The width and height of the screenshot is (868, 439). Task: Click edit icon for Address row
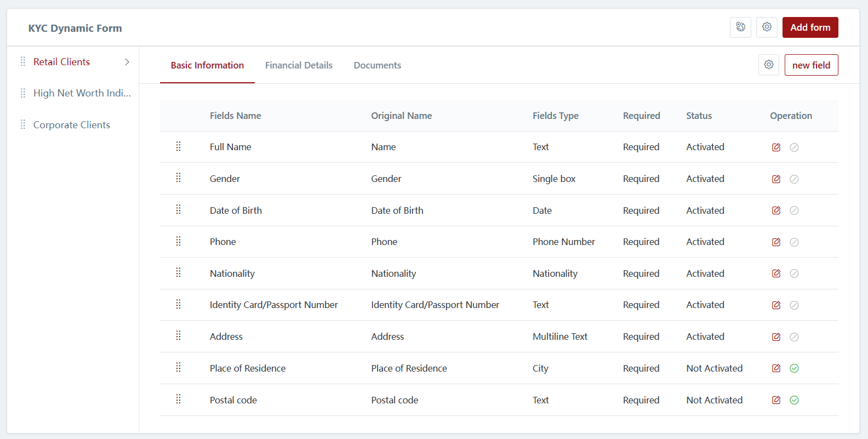pos(776,337)
